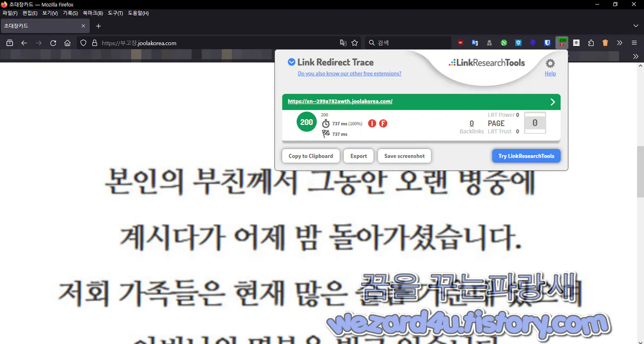Show more toolbar tools overflow chevron

(620, 43)
